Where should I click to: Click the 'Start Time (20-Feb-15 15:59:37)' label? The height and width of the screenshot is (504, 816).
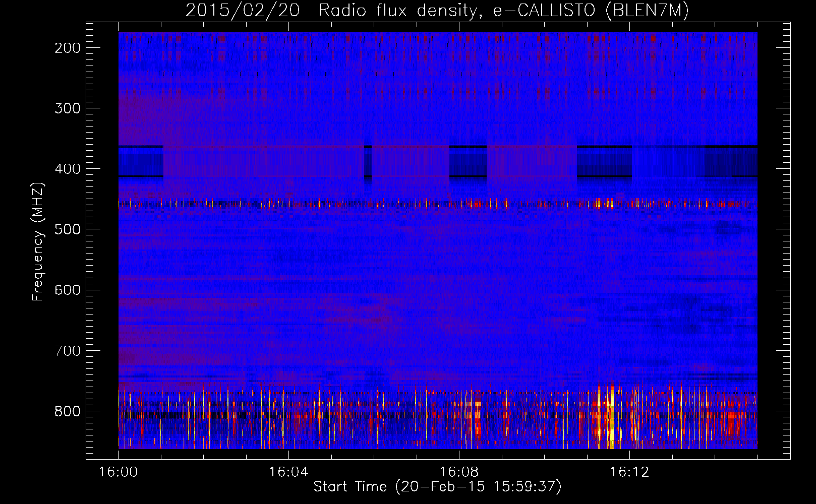tap(437, 487)
